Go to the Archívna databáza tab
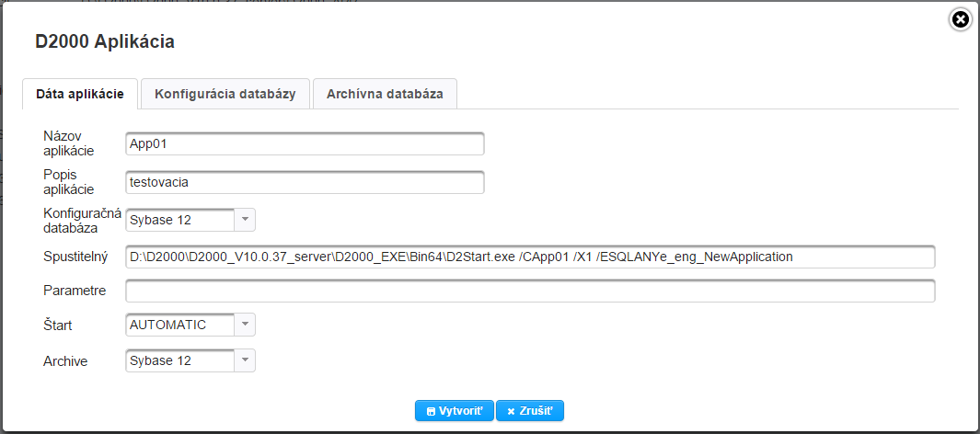 tap(385, 94)
